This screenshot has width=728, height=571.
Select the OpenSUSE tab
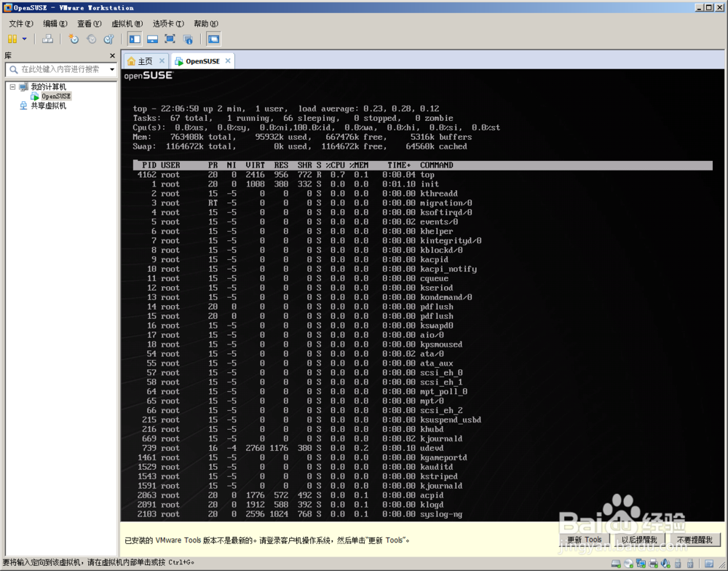click(x=202, y=61)
